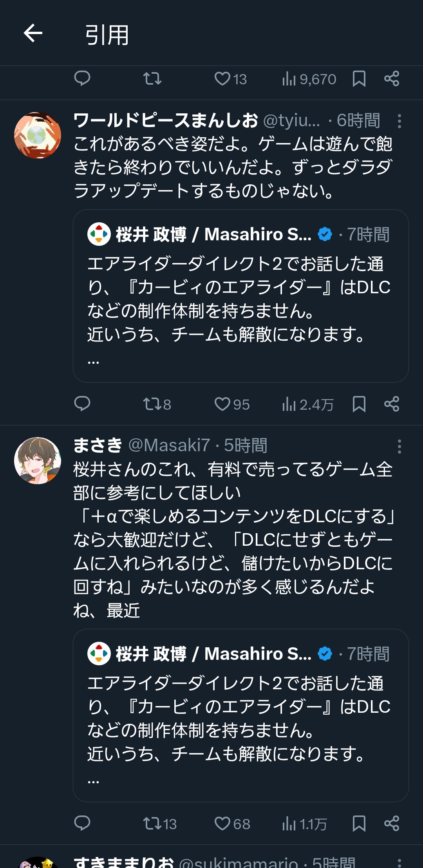The height and width of the screenshot is (868, 423).
Task: Open the @Masaki7 username link
Action: [x=169, y=445]
